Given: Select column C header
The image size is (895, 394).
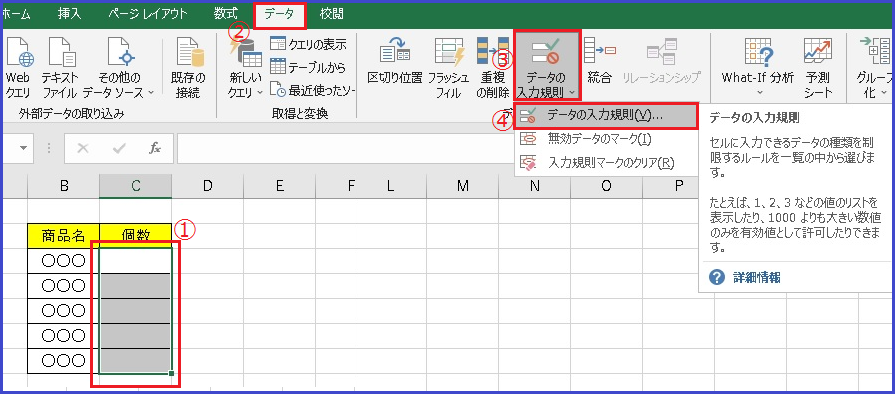Looking at the screenshot, I should pyautogui.click(x=135, y=186).
